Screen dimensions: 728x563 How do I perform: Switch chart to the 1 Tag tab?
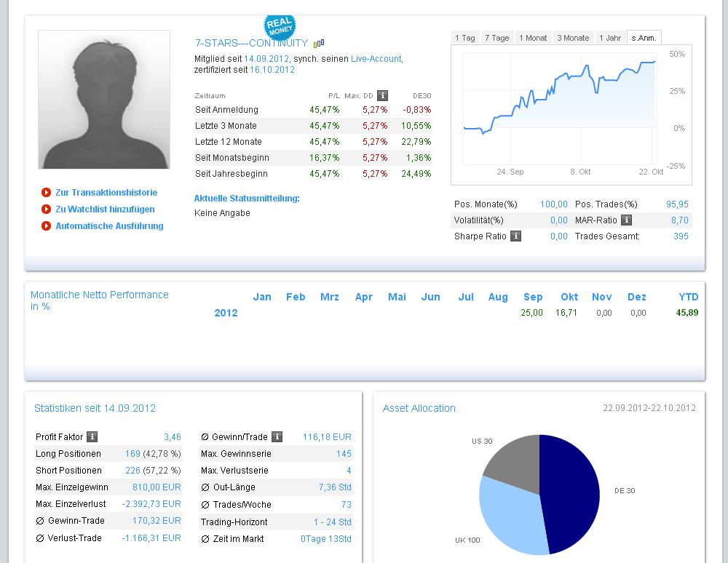tap(465, 38)
